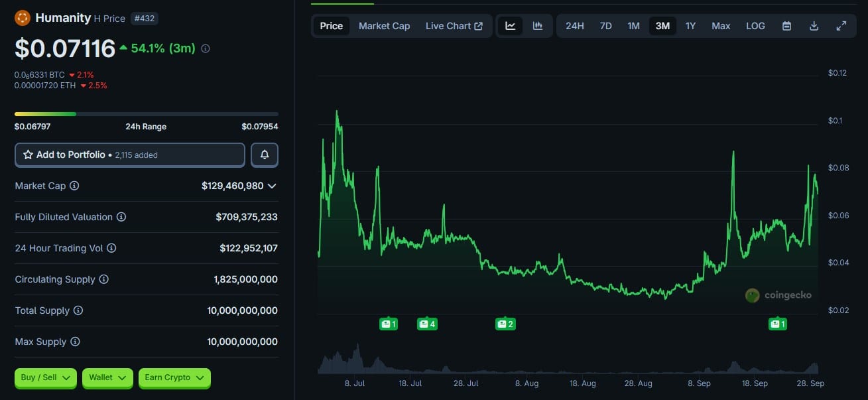Screen dimensions: 868x400
Task: Open the Earn Crypto menu
Action: pos(174,377)
